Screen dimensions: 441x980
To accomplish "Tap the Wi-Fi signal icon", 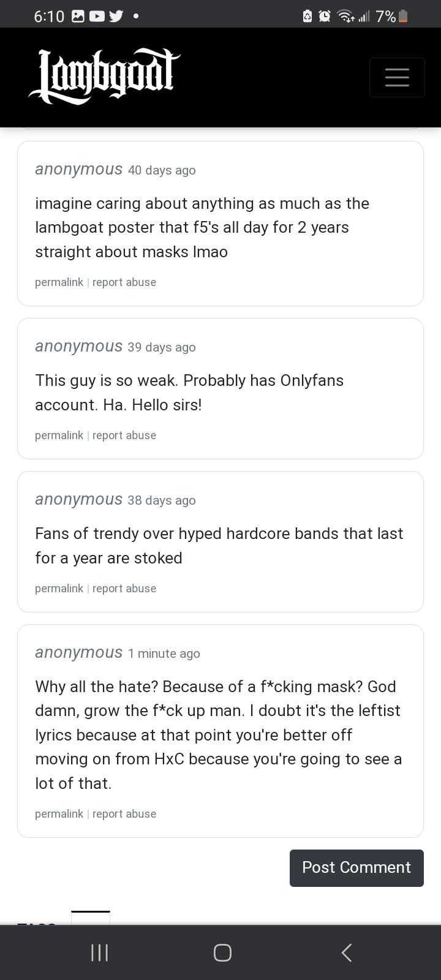I will coord(346,17).
